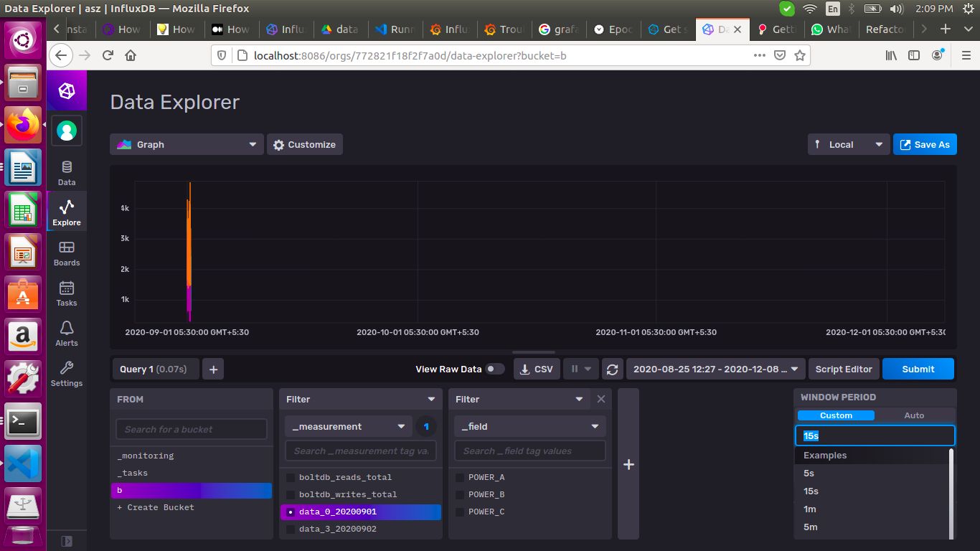Screen dimensions: 980x551
Task: Tick the boltdb_reads_total measurement checkbox
Action: tap(291, 477)
